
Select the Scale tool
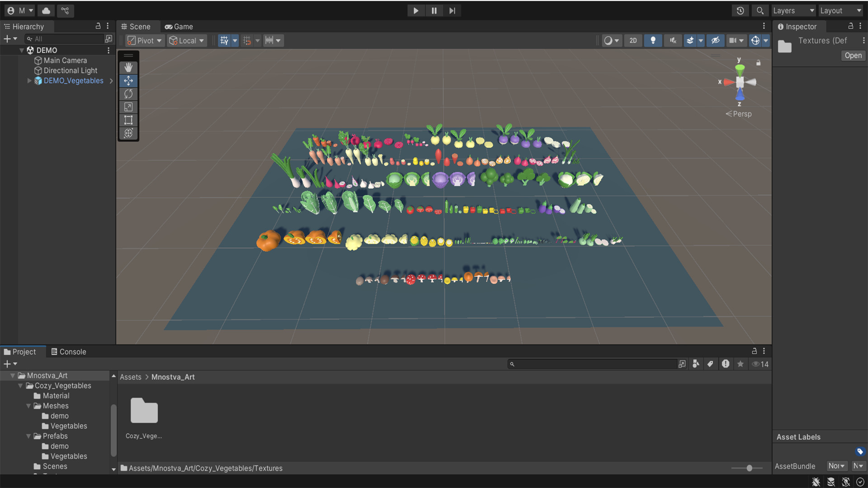point(128,107)
